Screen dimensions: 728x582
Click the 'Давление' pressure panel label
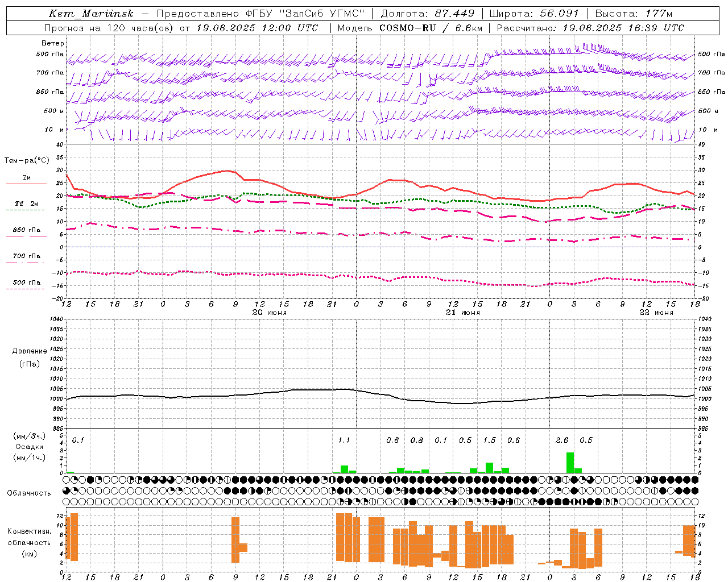pos(30,351)
